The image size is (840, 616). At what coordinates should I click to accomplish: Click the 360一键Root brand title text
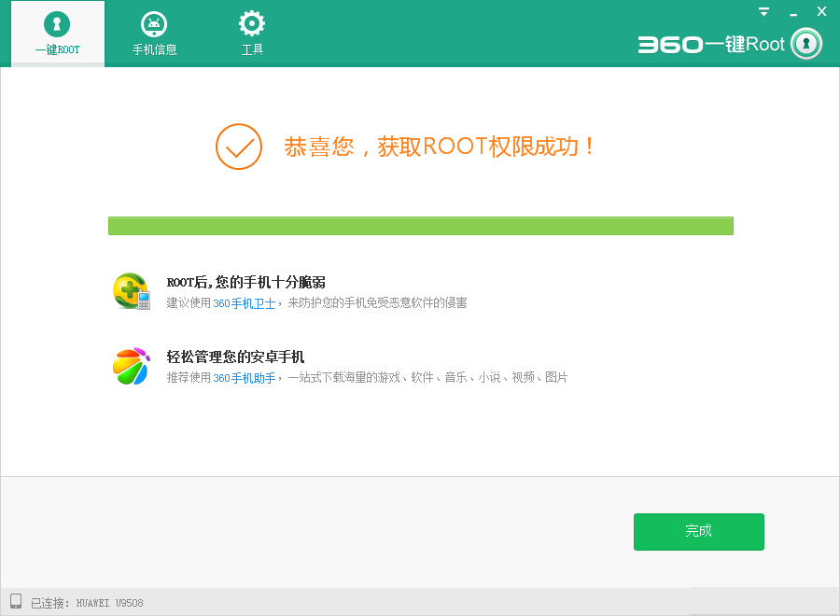click(x=711, y=44)
